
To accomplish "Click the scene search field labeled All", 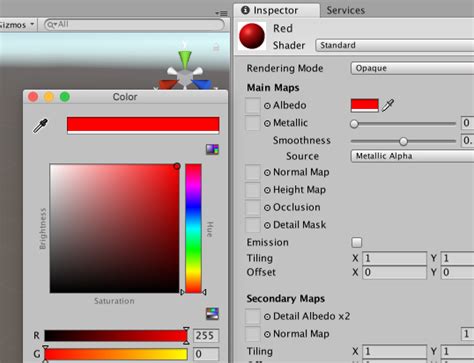I will click(134, 25).
